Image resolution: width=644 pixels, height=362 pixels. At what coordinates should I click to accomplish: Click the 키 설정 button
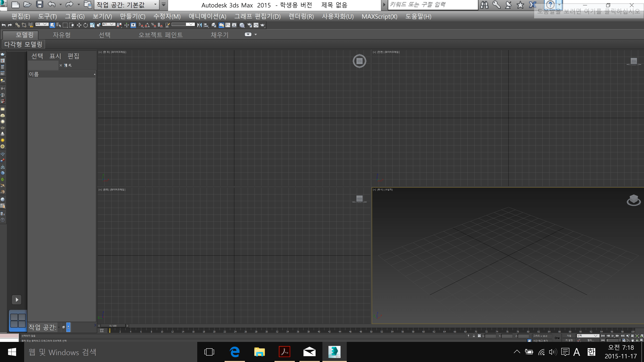[569, 340]
